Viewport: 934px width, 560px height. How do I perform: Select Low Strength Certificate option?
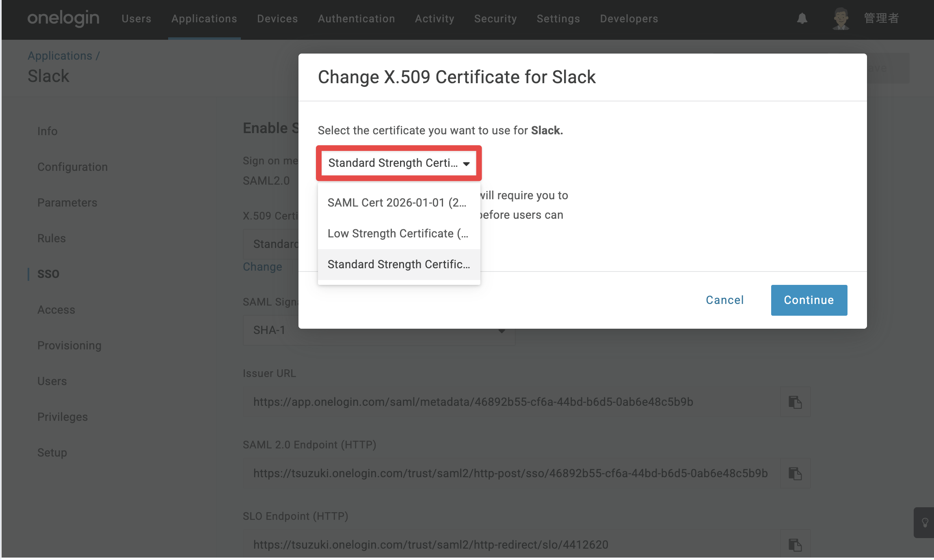coord(399,233)
